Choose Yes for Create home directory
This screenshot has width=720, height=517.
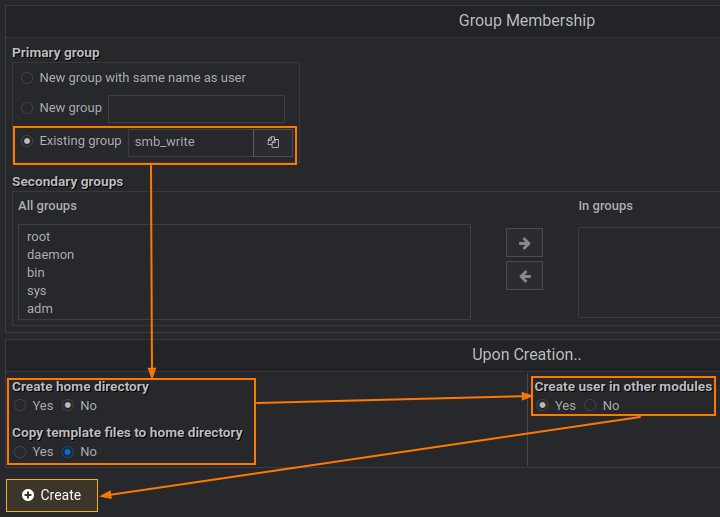[x=20, y=406]
